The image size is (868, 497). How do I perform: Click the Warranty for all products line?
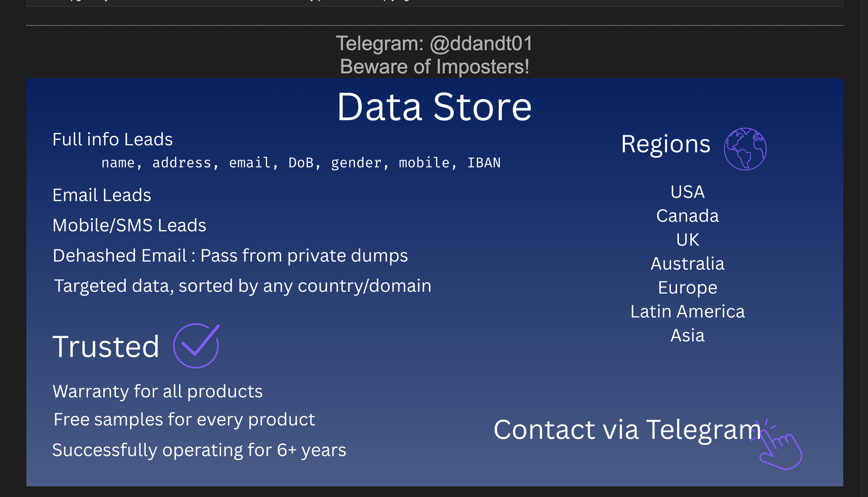click(157, 391)
